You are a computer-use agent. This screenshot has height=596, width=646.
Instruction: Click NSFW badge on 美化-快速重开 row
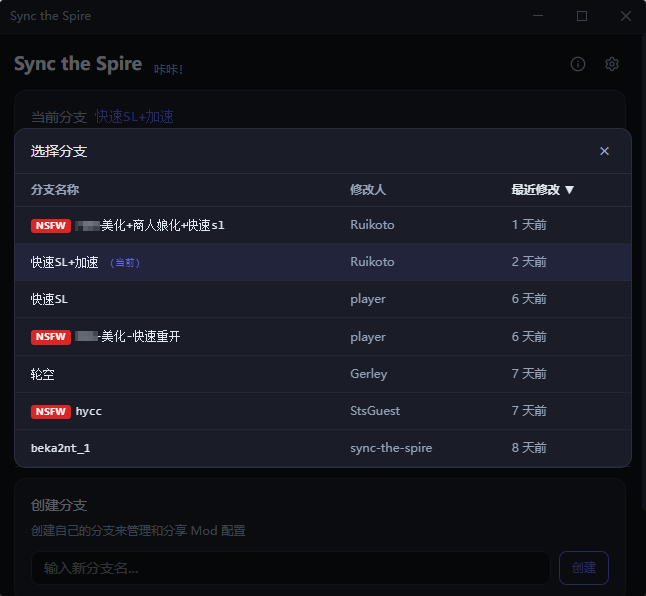coord(51,337)
